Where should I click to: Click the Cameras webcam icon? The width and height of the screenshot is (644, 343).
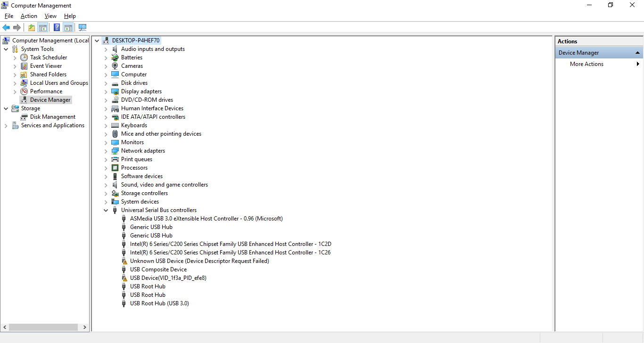coord(115,66)
